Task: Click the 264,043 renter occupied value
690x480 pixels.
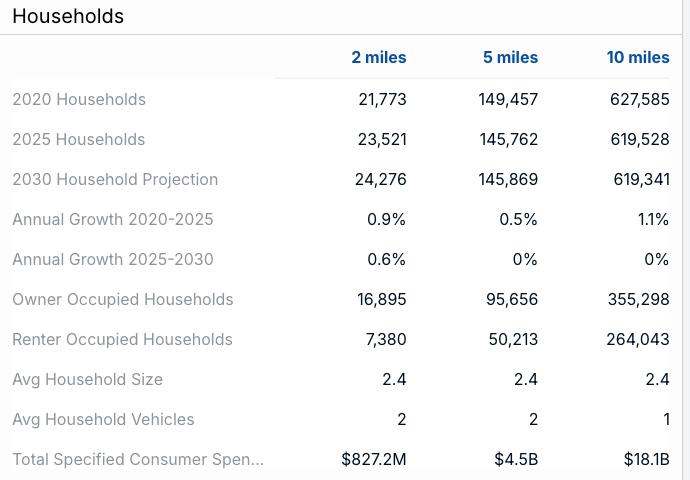Action: pyautogui.click(x=638, y=340)
